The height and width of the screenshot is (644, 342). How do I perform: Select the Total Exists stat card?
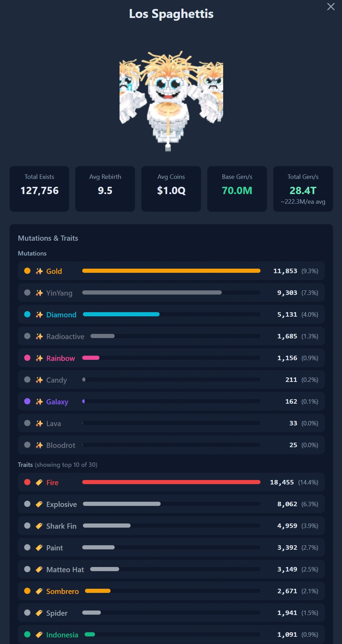tap(39, 189)
